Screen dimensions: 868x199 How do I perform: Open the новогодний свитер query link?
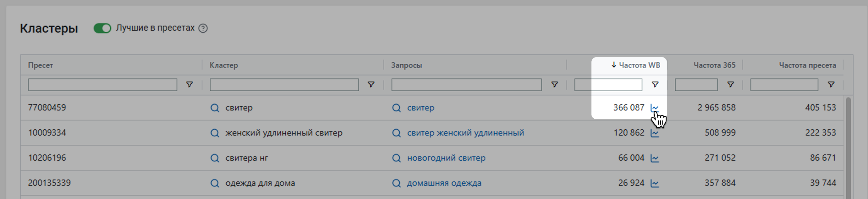coord(446,158)
